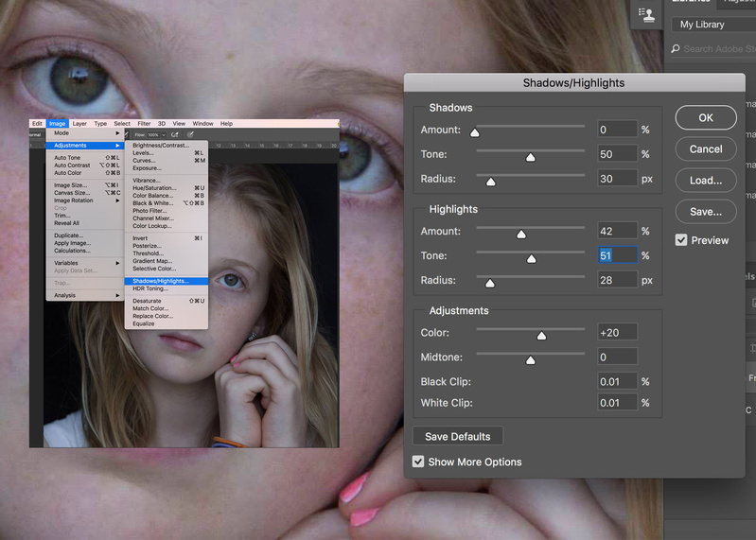
Task: Expand the Analysis submenu
Action: coord(86,295)
